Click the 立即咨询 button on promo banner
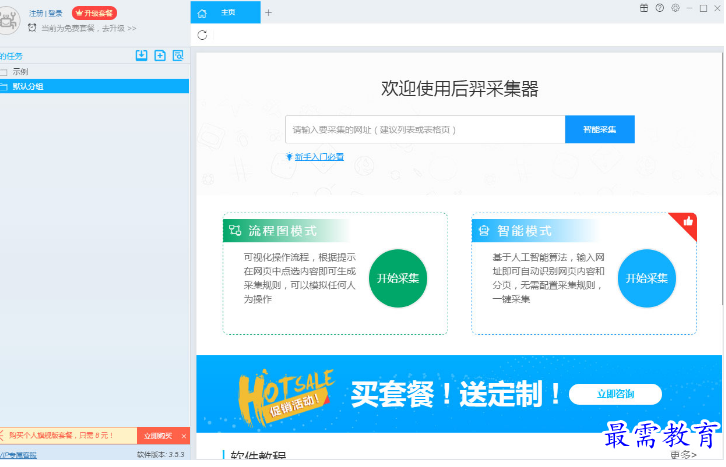This screenshot has width=726, height=467. point(615,394)
